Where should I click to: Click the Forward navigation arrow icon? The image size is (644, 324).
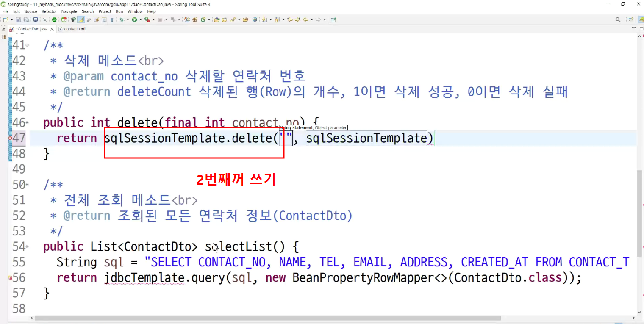319,19
